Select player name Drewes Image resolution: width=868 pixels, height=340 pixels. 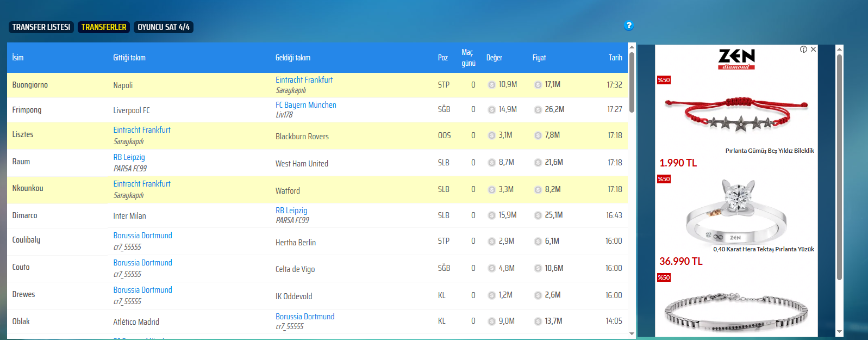[x=23, y=294]
